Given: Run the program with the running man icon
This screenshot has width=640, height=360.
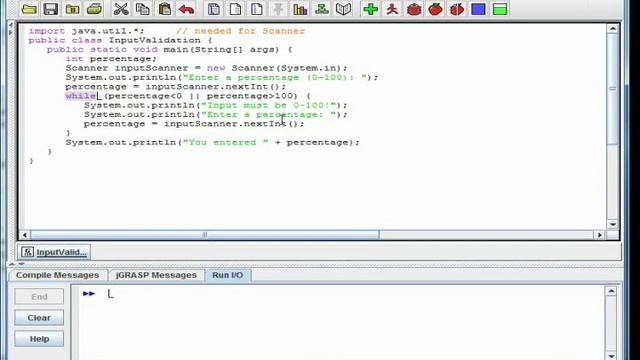Looking at the screenshot, I should click(x=392, y=9).
